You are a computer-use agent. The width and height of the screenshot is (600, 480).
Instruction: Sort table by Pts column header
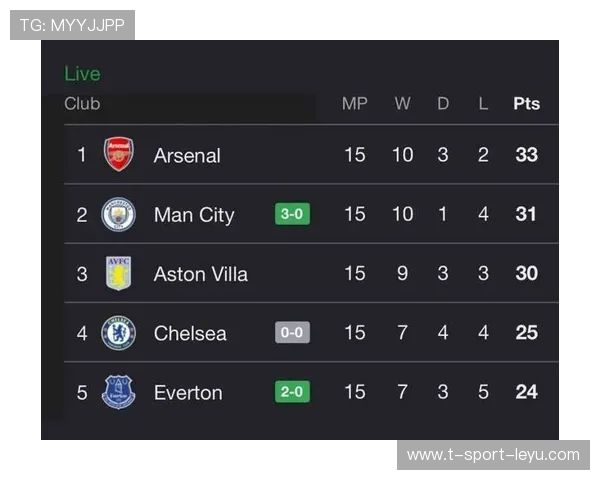526,104
